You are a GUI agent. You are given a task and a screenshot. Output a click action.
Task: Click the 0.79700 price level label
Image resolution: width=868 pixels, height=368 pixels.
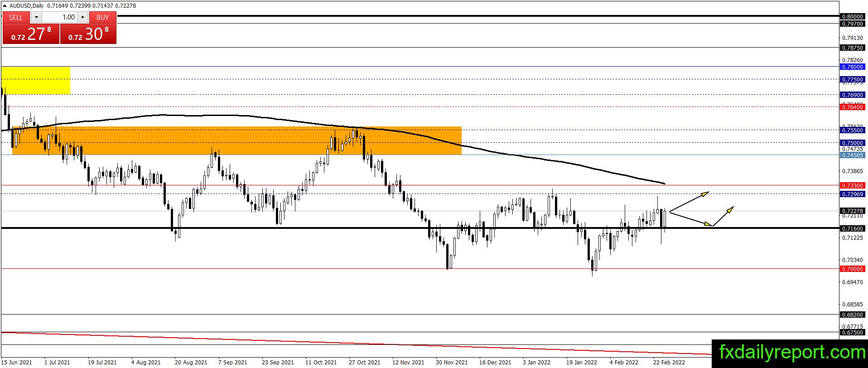(x=852, y=24)
